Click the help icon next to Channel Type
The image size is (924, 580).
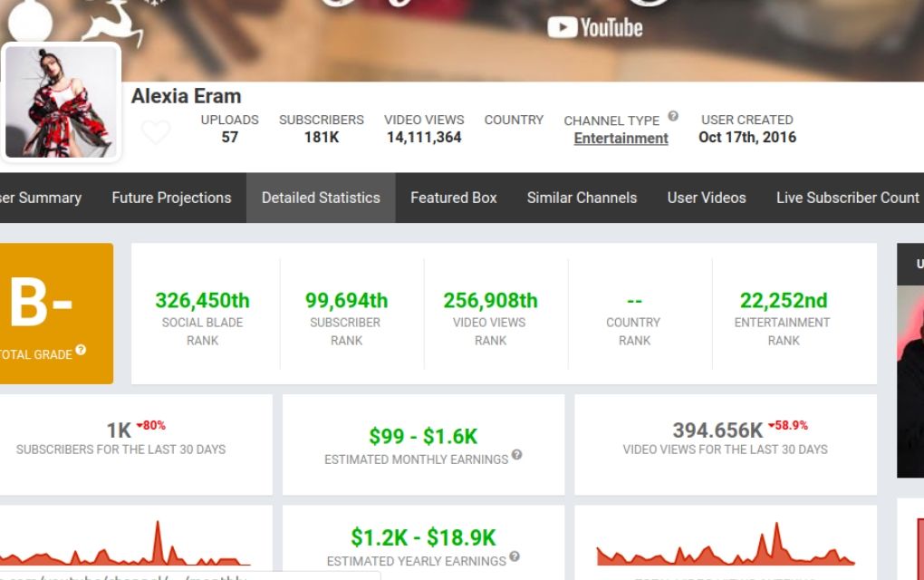(x=673, y=116)
